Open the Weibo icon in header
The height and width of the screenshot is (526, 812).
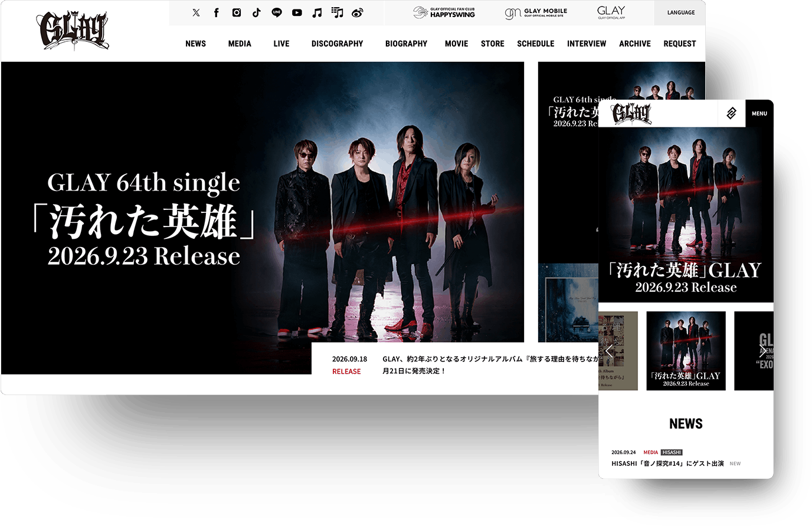click(x=358, y=12)
